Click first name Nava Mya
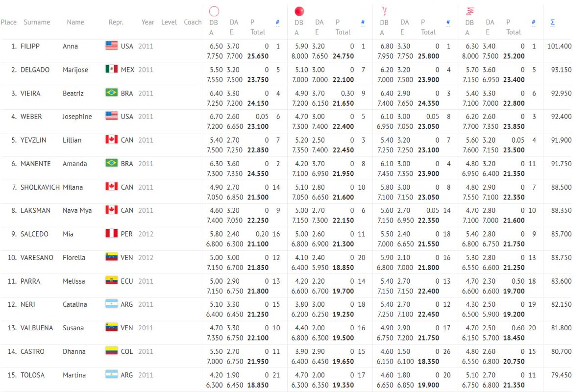Screen dimensions: 588x392 [x=77, y=210]
